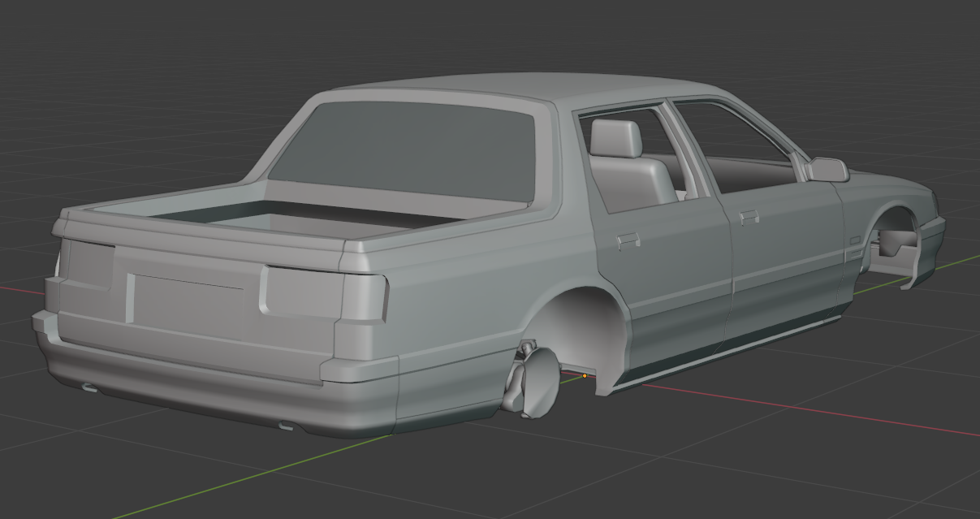
Task: Click the orange object origin dot
Action: coord(585,376)
